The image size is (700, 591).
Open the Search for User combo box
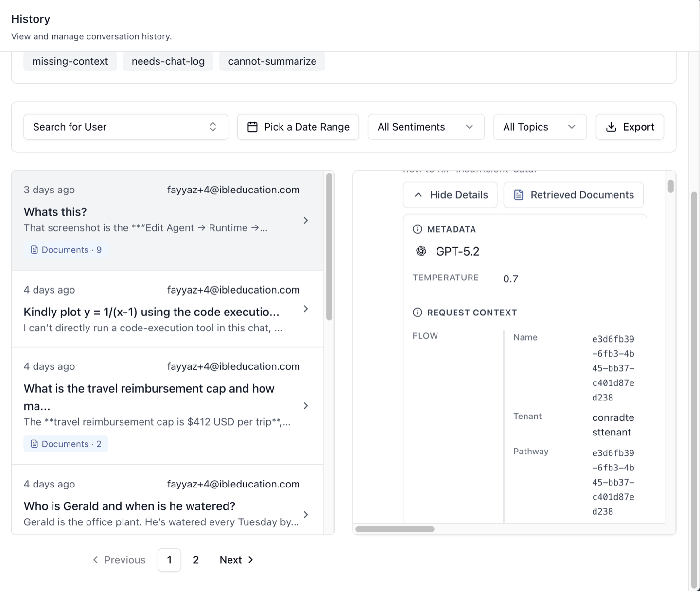click(126, 127)
